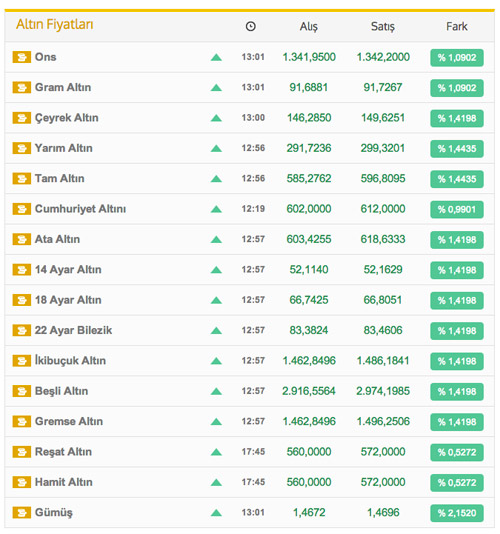This screenshot has height=534, width=500.
Task: Click the gold icon beside 22 Ayar Bilezik
Action: [x=21, y=330]
